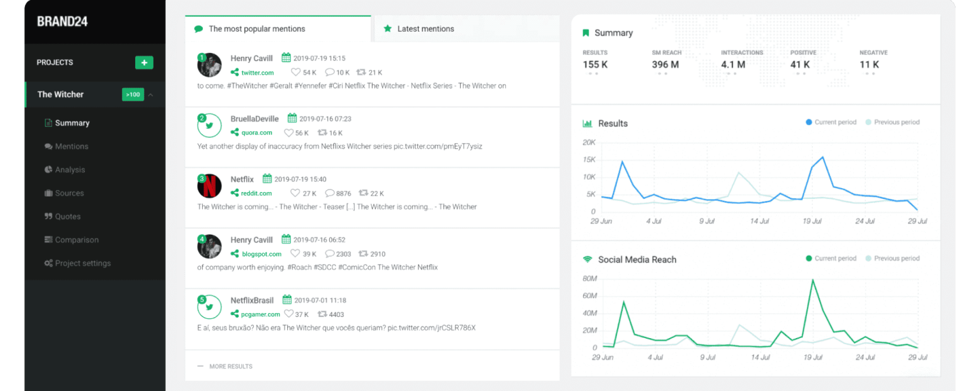This screenshot has height=391, width=980.
Task: Open the Analysis sidebar item
Action: pos(70,170)
